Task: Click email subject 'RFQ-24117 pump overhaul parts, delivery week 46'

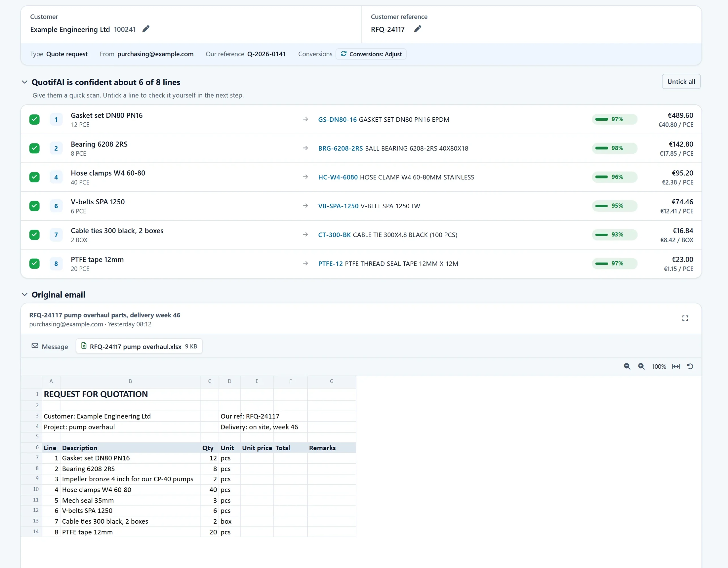Action: (x=105, y=315)
